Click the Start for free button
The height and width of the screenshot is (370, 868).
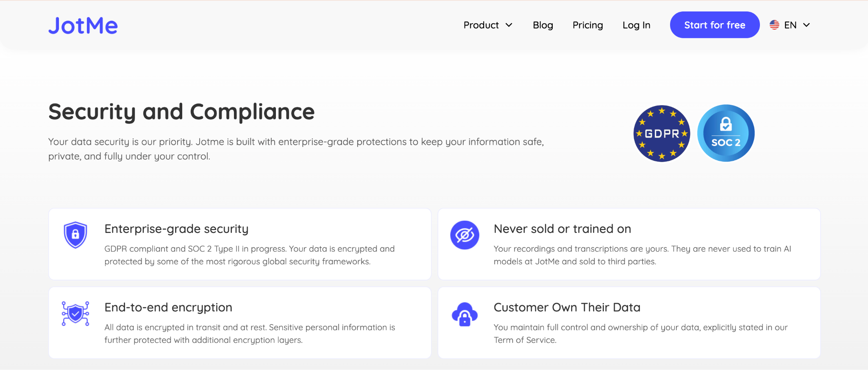tap(715, 25)
